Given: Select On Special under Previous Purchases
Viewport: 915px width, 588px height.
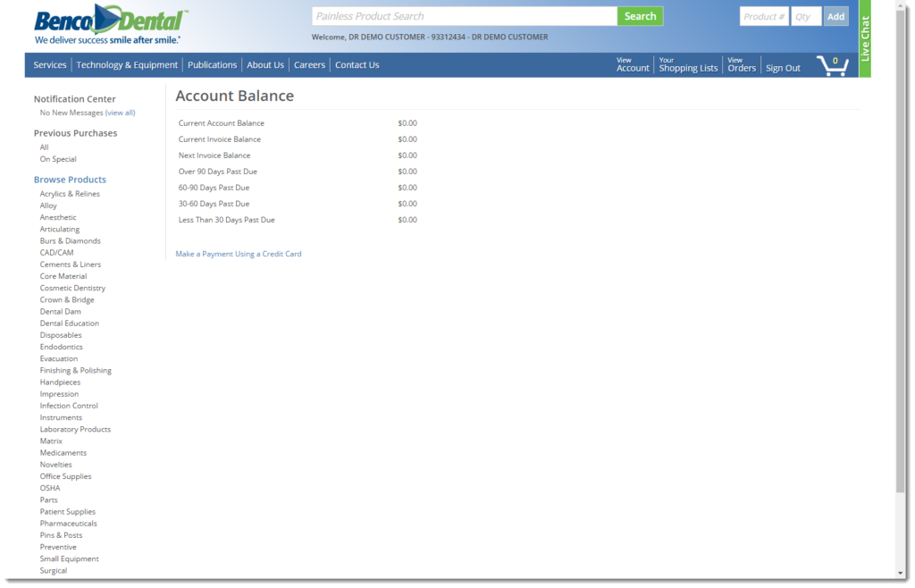Looking at the screenshot, I should [57, 158].
